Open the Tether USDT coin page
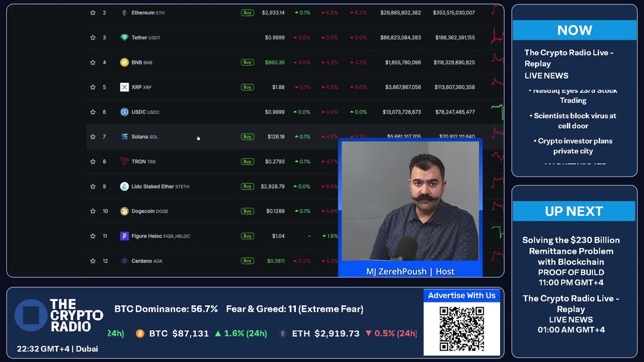This screenshot has width=644, height=362. point(146,37)
